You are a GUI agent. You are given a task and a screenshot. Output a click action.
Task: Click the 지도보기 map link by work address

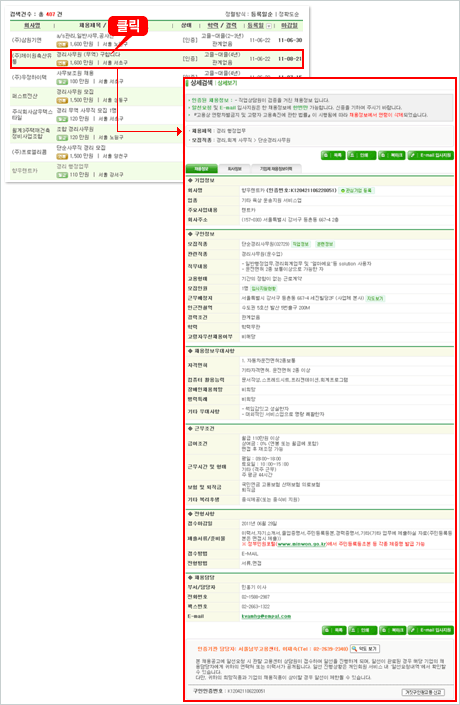click(375, 298)
